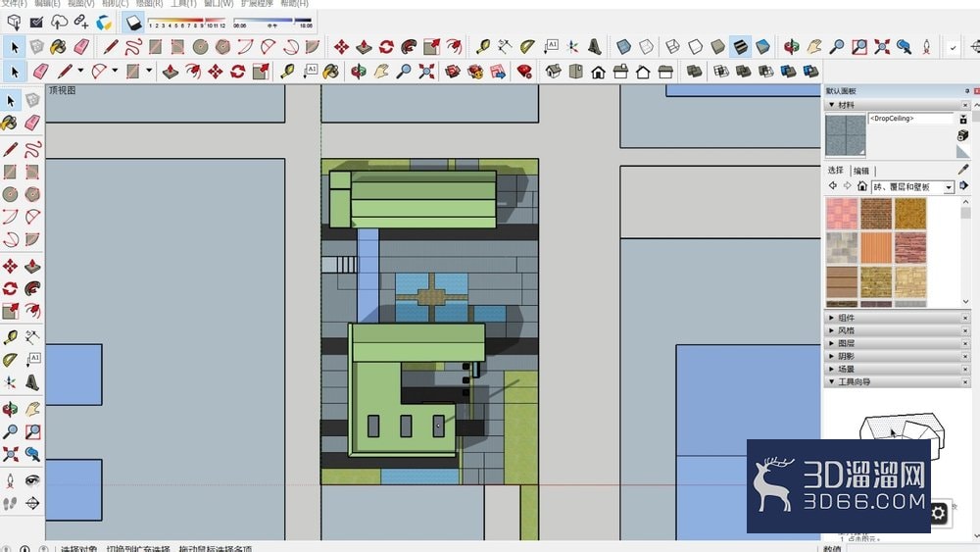This screenshot has width=980, height=552.
Task: Pick the Offset tool in the top toolbar
Action: point(454,47)
